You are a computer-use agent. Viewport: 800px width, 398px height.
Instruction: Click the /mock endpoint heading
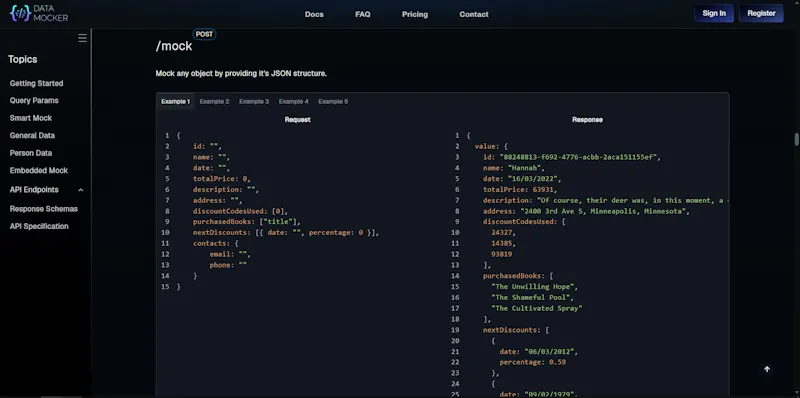coord(174,46)
